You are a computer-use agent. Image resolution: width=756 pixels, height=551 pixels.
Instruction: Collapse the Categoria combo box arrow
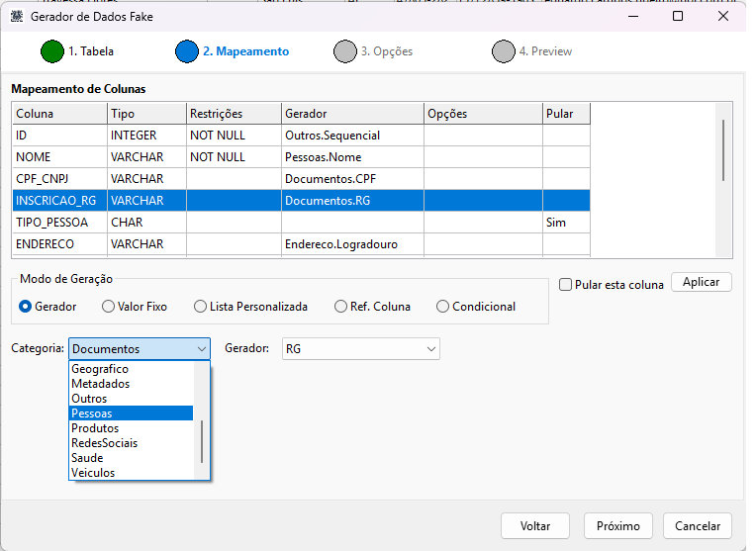tap(202, 349)
